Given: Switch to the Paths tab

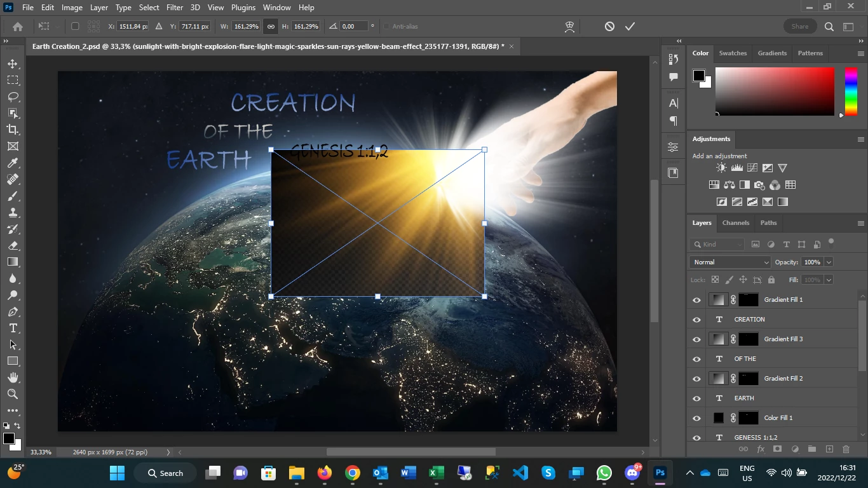Looking at the screenshot, I should [768, 223].
